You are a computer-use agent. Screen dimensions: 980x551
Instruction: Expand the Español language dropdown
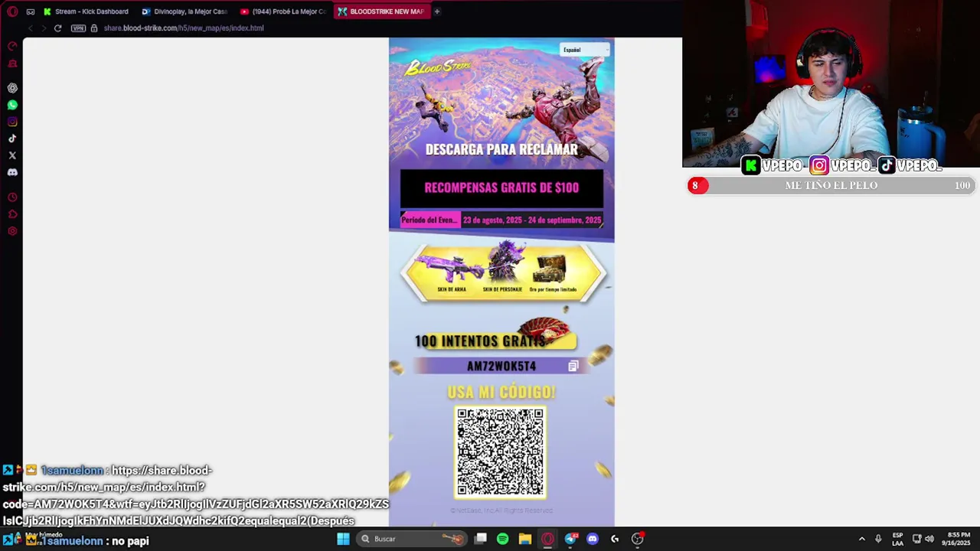[585, 50]
